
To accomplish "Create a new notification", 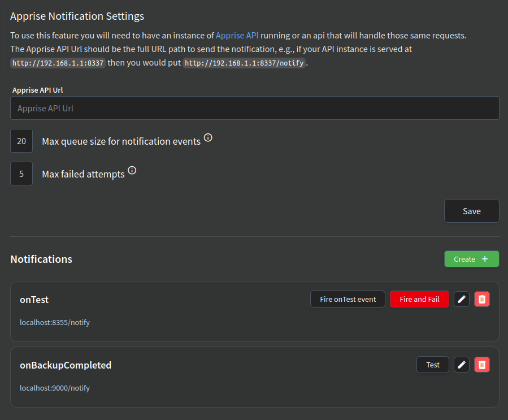I will 471,258.
